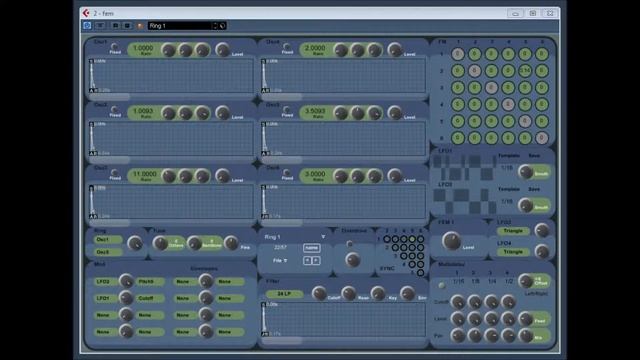Screen dimensions: 640x360
Task: Click the LFO1 step pattern display
Action: click(x=464, y=168)
